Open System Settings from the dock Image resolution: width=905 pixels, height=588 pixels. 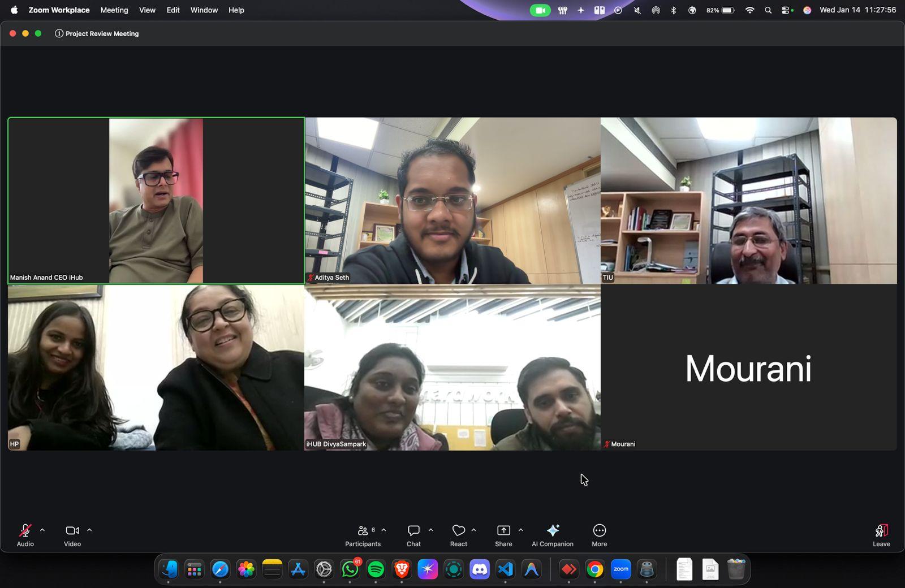[x=324, y=569]
